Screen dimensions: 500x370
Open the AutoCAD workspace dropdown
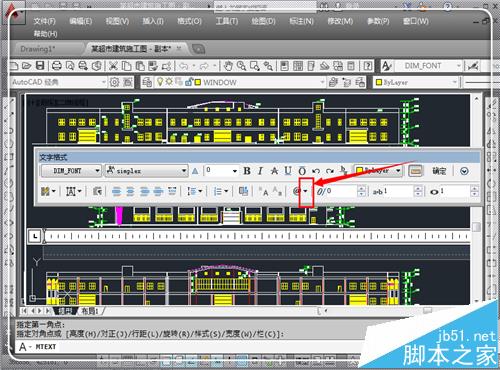58,82
